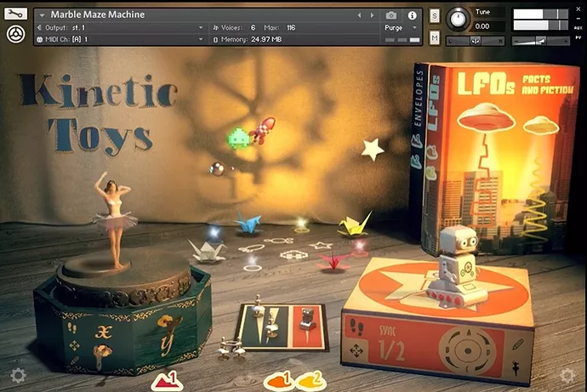Open the instrument info icon
Screen dimensions: 587x392
point(413,15)
